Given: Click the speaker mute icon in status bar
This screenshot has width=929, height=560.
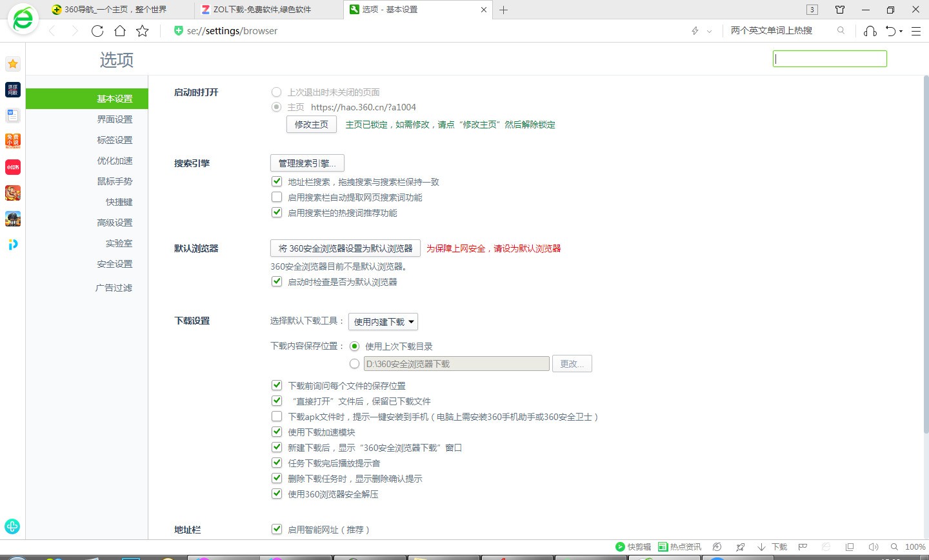Looking at the screenshot, I should tap(874, 547).
